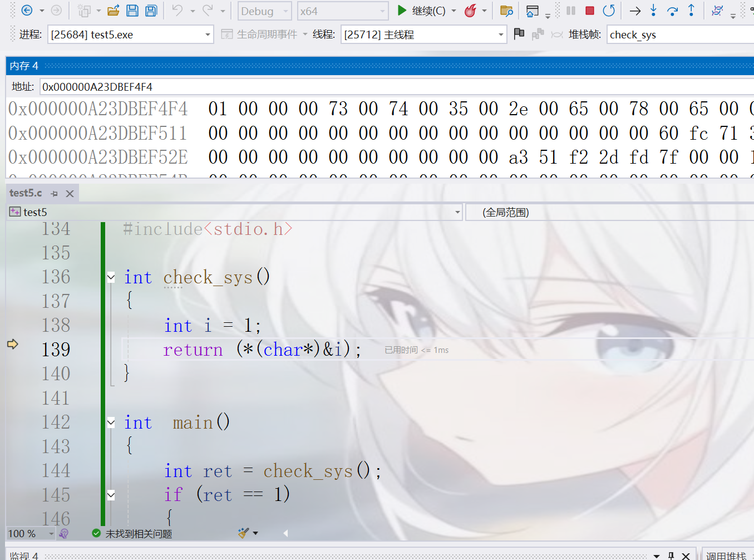This screenshot has width=754, height=560.
Task: Close the Watch 4 panel
Action: pyautogui.click(x=686, y=556)
